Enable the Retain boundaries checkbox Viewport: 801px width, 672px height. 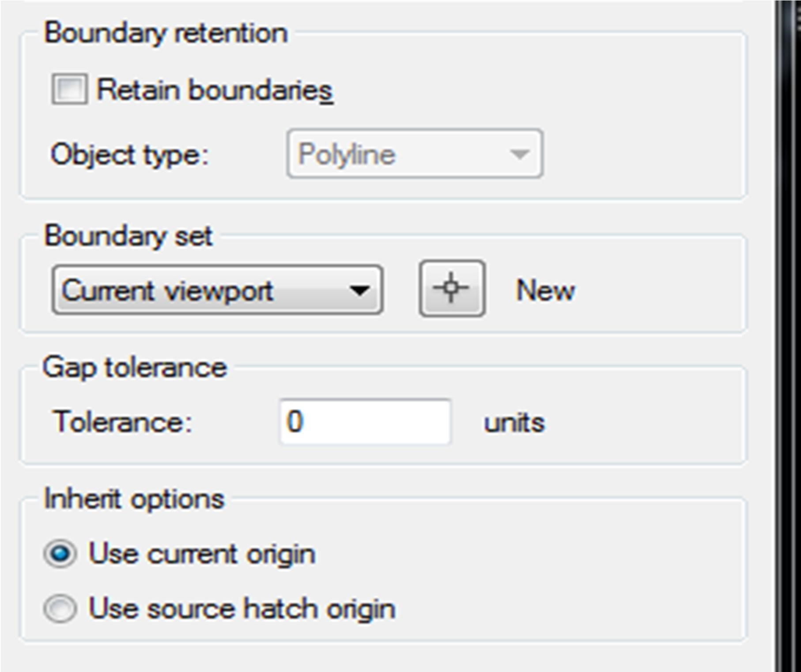tap(69, 89)
